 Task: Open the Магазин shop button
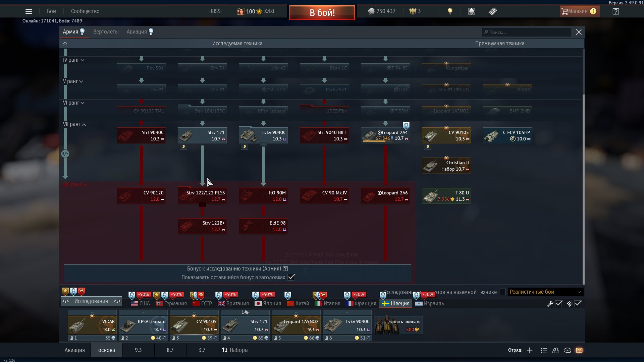click(578, 11)
